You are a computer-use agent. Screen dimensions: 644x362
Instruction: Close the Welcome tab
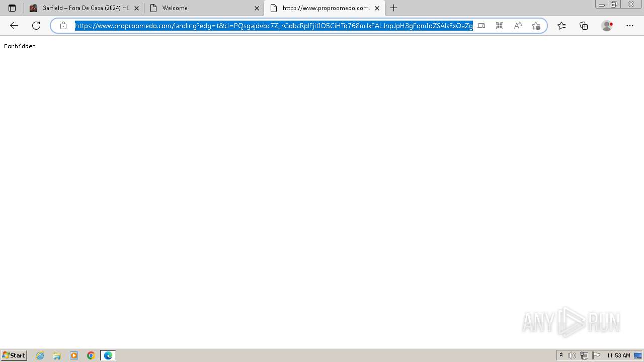[257, 8]
